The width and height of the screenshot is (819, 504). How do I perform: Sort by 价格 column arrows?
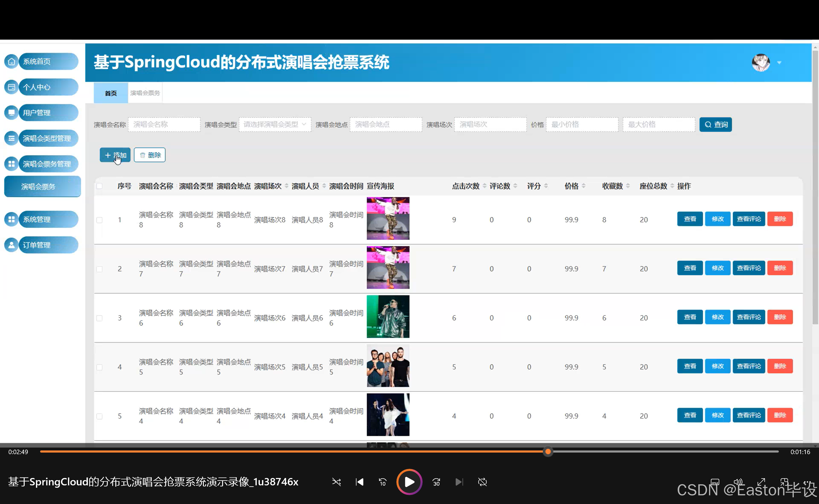click(583, 186)
